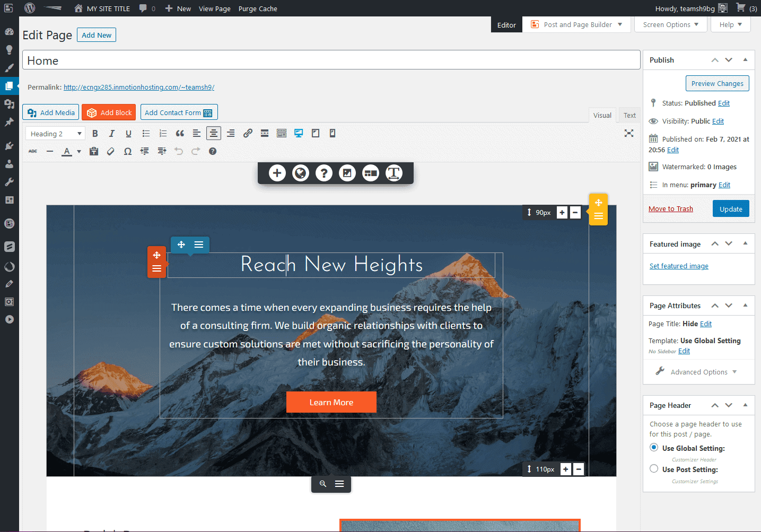Image resolution: width=761 pixels, height=532 pixels.
Task: Align text right
Action: tap(231, 134)
